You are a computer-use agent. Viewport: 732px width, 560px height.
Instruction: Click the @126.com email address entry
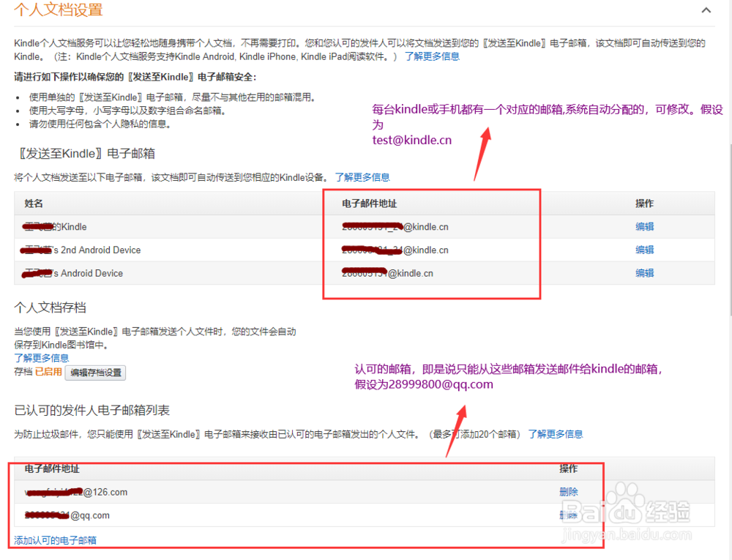[75, 492]
